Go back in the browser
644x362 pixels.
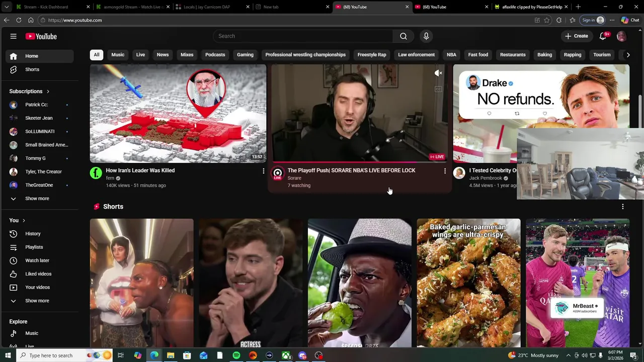click(x=7, y=20)
